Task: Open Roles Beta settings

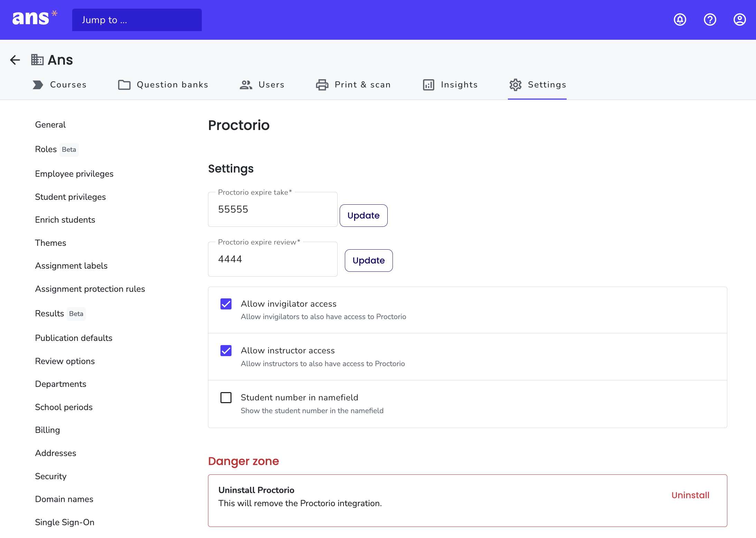Action: [57, 149]
